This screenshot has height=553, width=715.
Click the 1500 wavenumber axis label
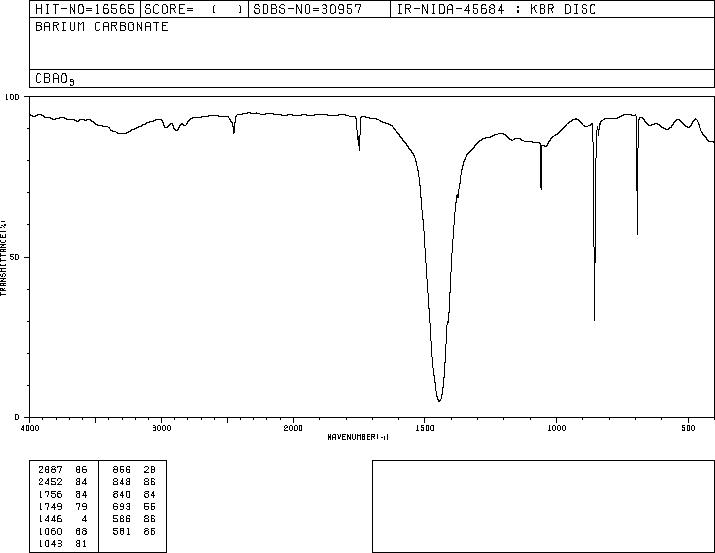(x=424, y=428)
